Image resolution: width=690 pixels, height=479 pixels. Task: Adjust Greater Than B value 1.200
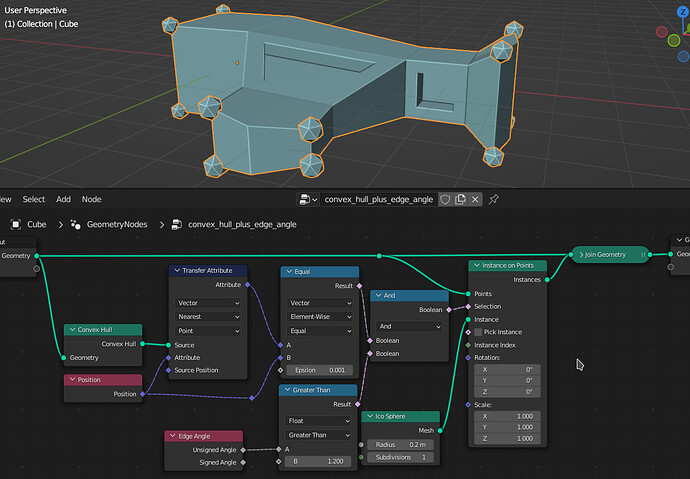(x=318, y=461)
